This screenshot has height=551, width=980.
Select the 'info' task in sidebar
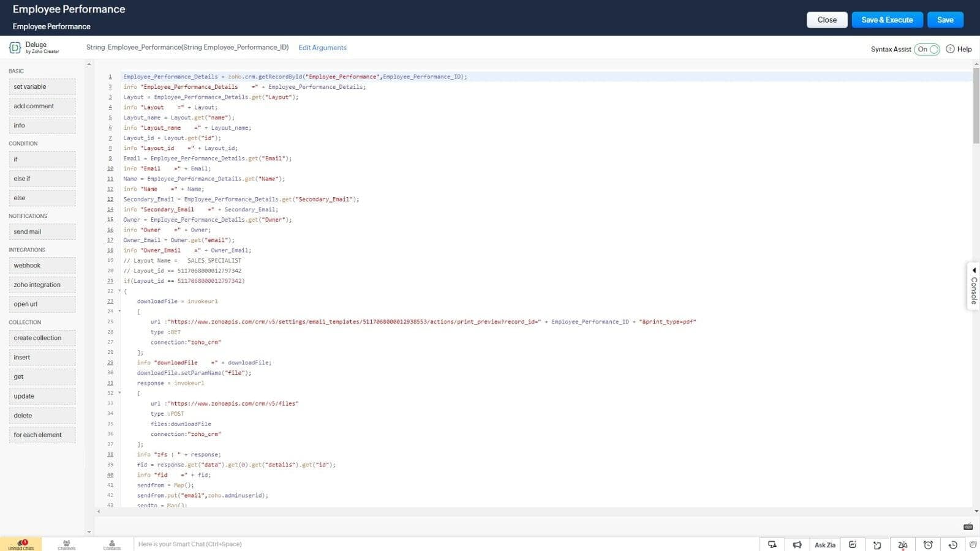click(42, 126)
